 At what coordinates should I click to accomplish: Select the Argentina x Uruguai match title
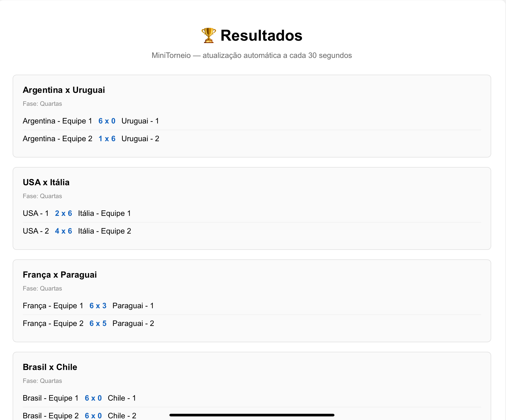[x=64, y=90]
